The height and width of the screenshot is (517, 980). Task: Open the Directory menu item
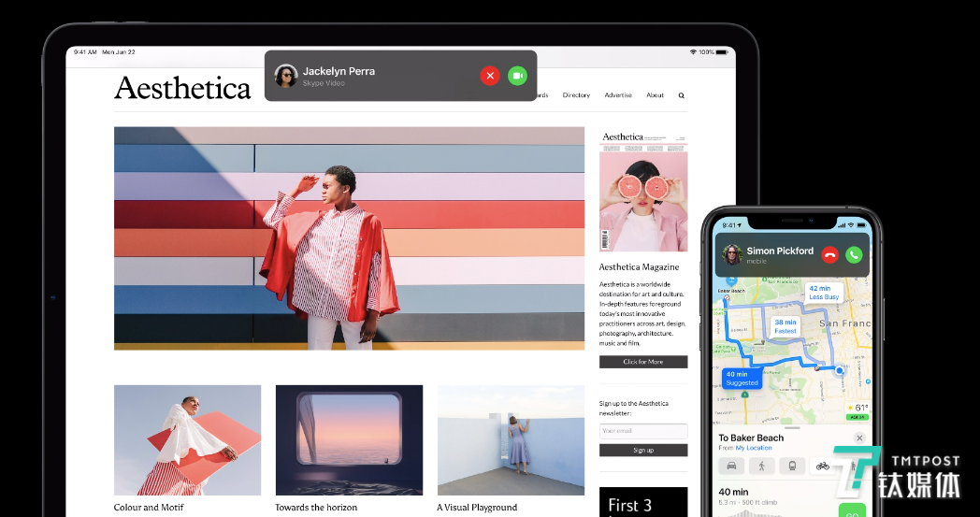576,95
